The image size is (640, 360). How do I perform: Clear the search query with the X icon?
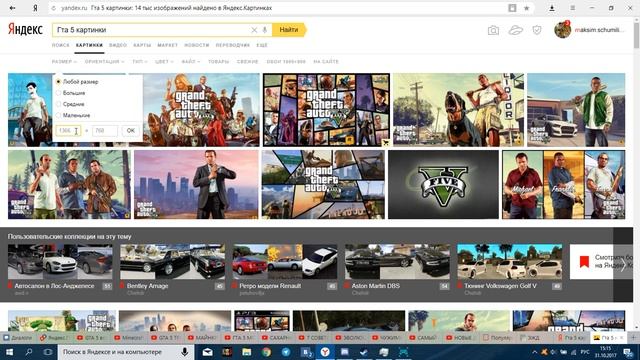(x=254, y=30)
